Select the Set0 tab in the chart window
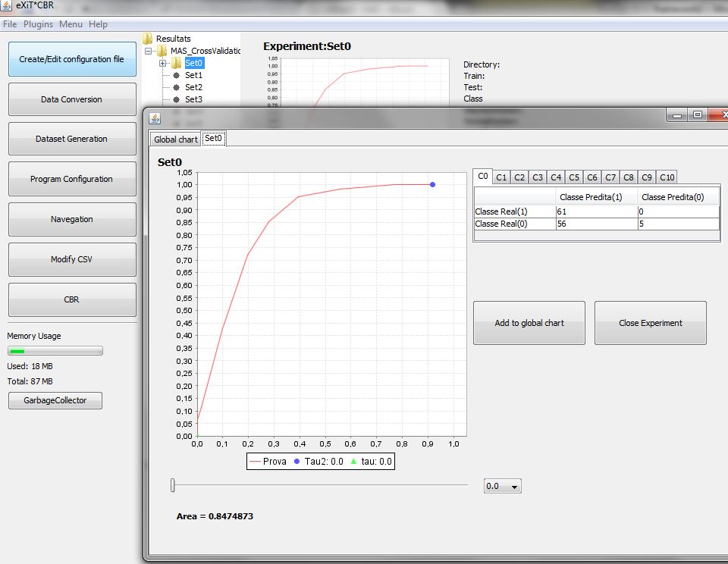This screenshot has height=564, width=728. (214, 138)
